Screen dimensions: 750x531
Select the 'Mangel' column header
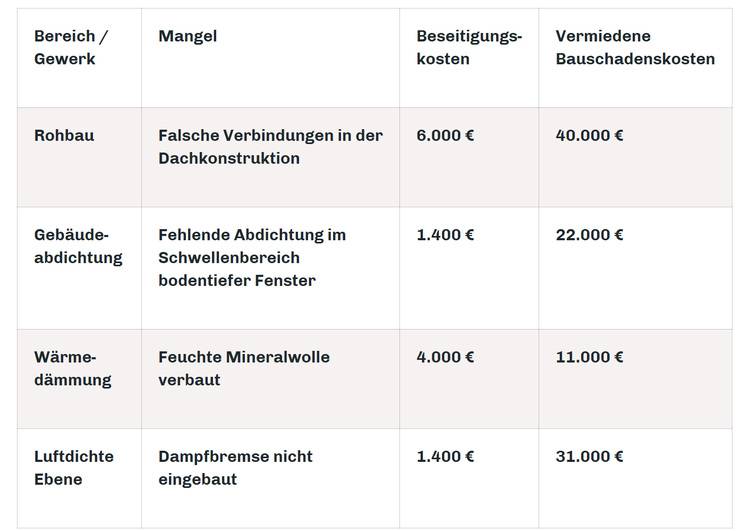click(188, 37)
